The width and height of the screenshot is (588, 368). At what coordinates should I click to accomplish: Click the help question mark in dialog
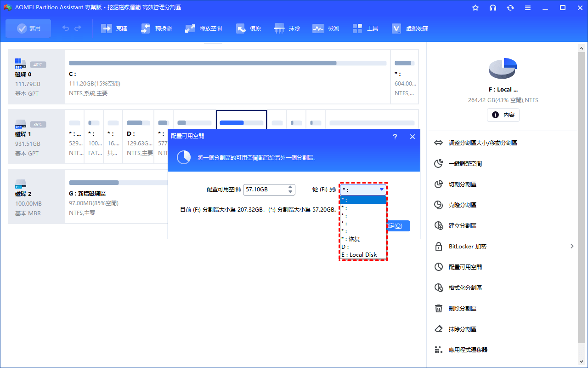[x=395, y=137]
